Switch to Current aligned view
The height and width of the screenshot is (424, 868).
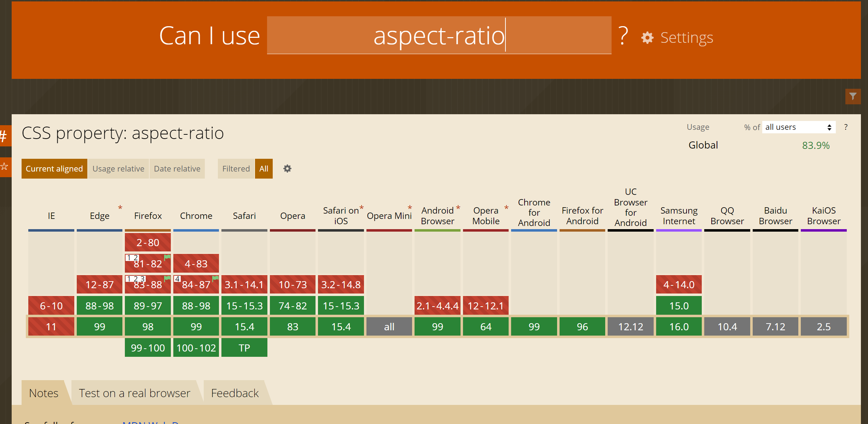(x=54, y=169)
